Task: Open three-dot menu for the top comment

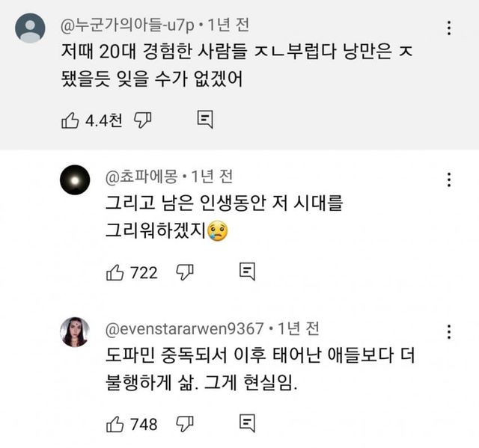Action: pyautogui.click(x=448, y=28)
